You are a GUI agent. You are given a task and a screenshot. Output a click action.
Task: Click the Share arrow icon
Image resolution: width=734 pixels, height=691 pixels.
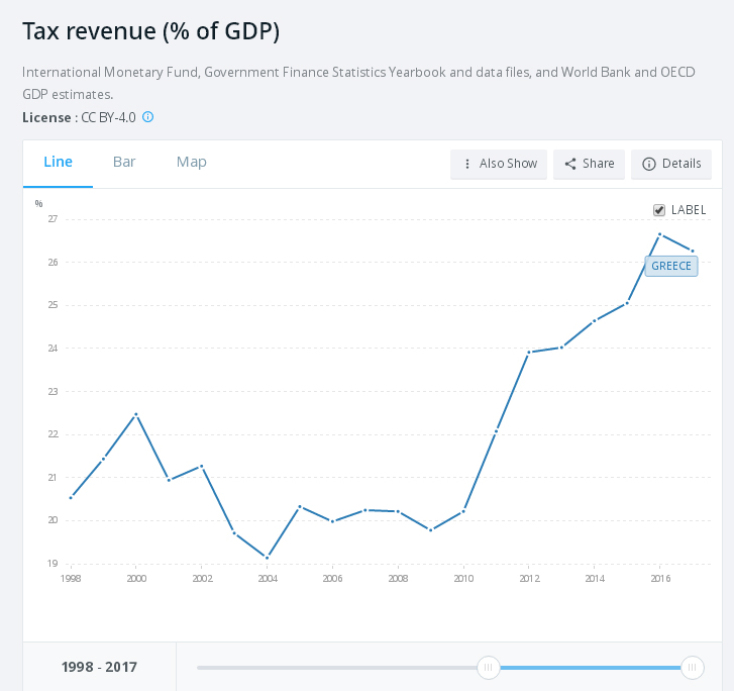(x=570, y=164)
